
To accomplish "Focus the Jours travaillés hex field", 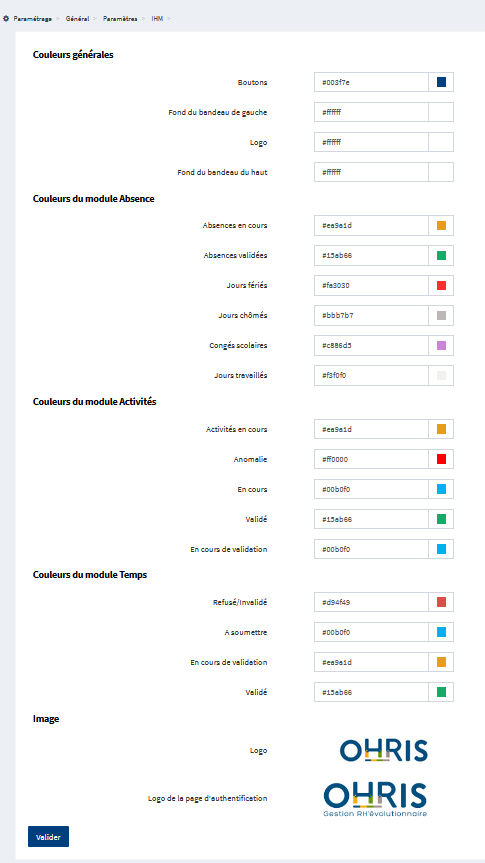I will (x=371, y=375).
